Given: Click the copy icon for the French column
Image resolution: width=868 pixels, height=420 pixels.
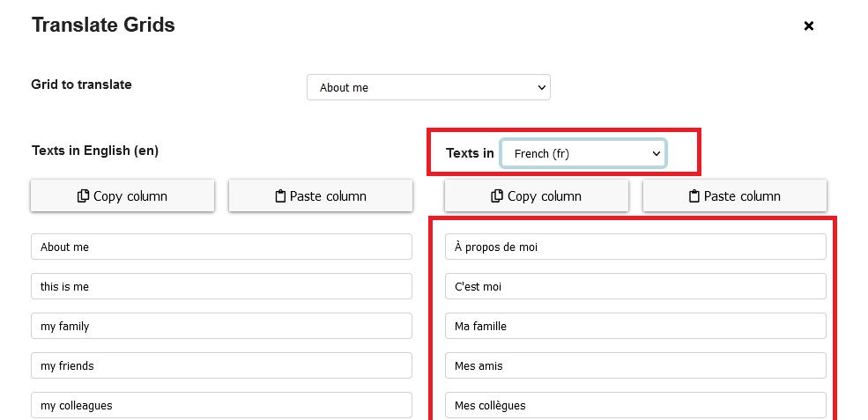Looking at the screenshot, I should [498, 196].
